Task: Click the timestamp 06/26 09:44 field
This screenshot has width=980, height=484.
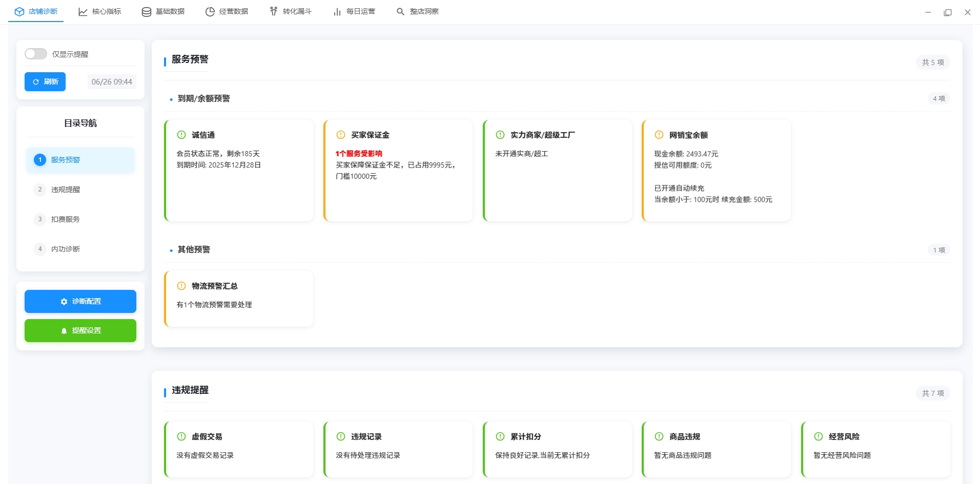Action: (112, 81)
